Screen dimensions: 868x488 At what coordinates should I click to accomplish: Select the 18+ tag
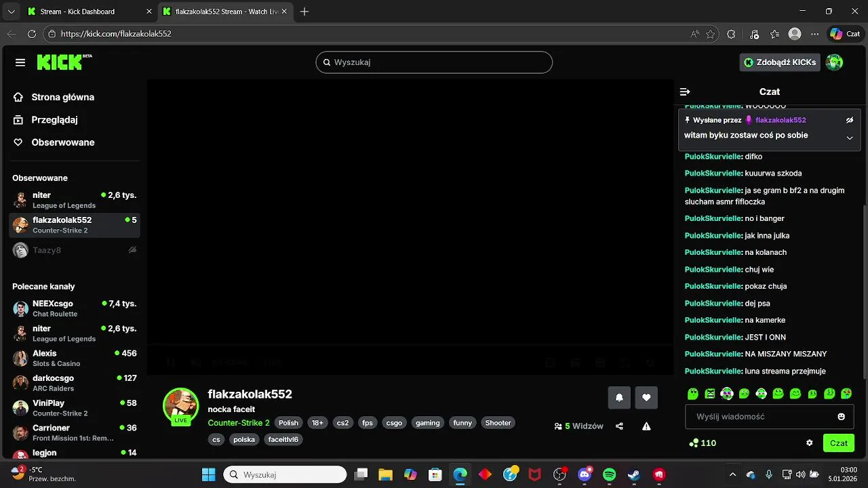pos(317,423)
